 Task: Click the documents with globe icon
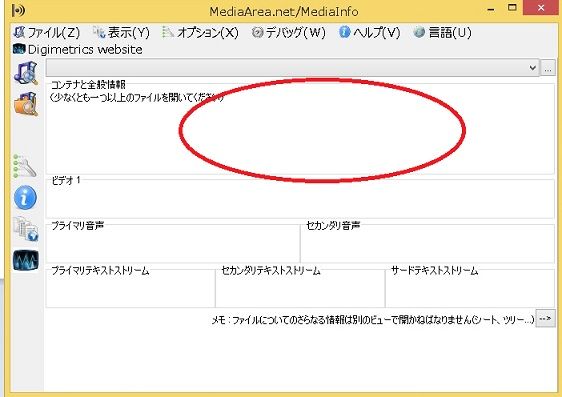[x=26, y=229]
